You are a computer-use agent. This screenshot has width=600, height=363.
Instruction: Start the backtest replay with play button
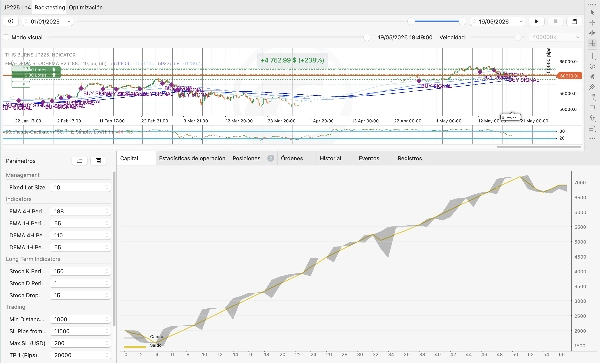(536, 21)
